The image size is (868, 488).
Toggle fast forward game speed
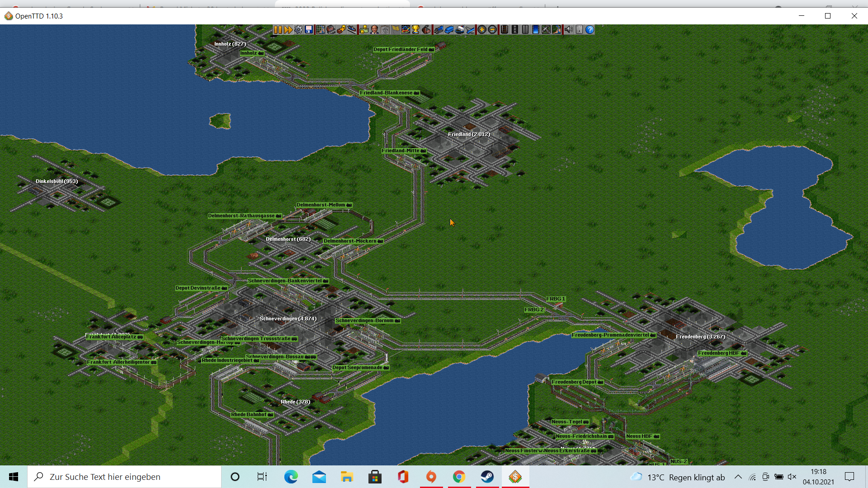(288, 30)
